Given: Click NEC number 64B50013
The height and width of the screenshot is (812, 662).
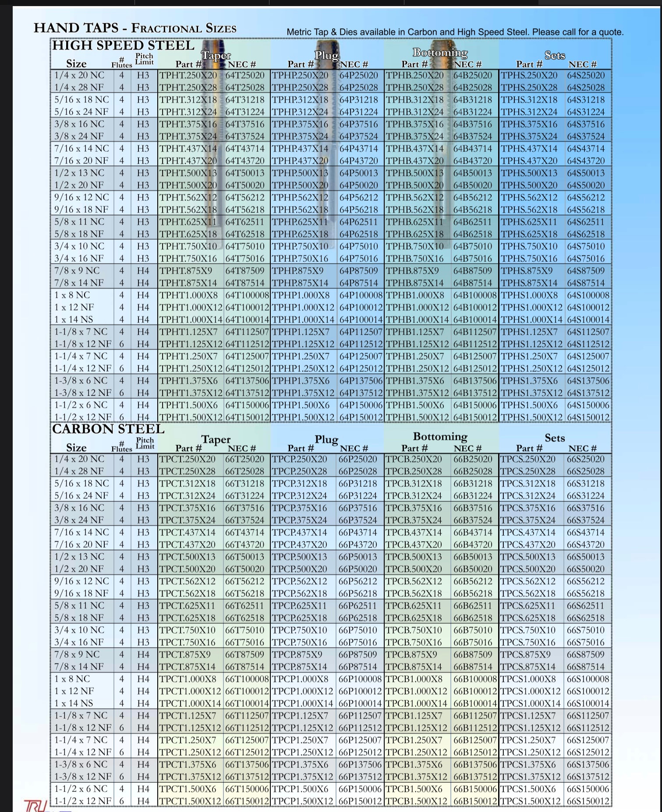Looking at the screenshot, I should (473, 173).
